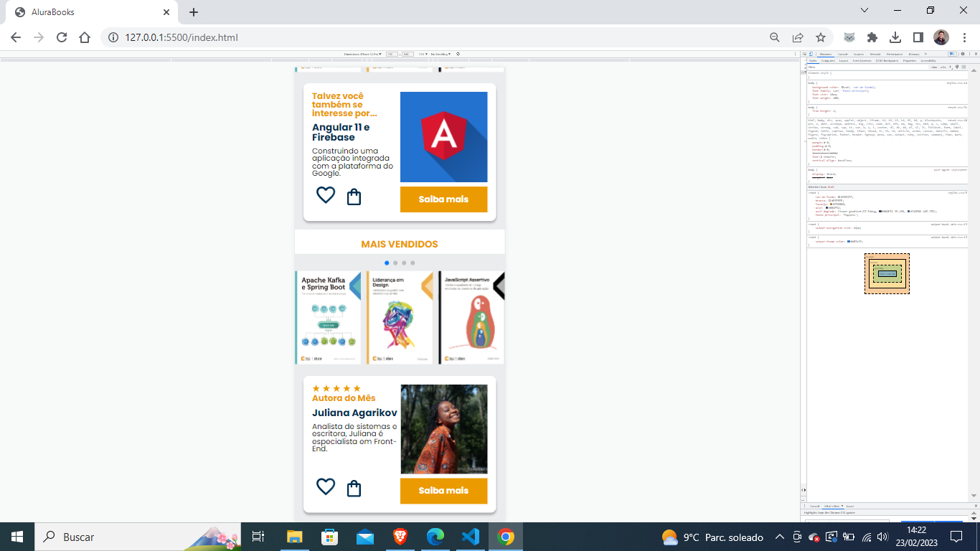980x551 pixels.
Task: Click the site information icon in address bar
Action: (x=113, y=37)
